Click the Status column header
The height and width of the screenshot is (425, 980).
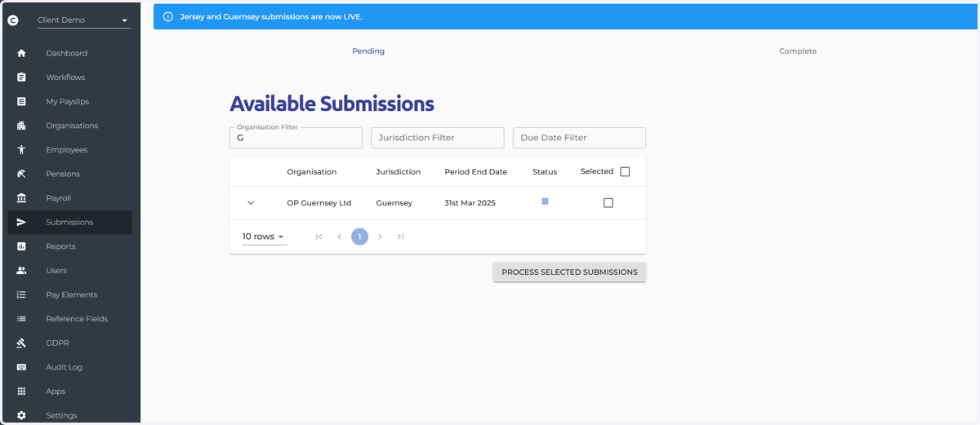(545, 172)
